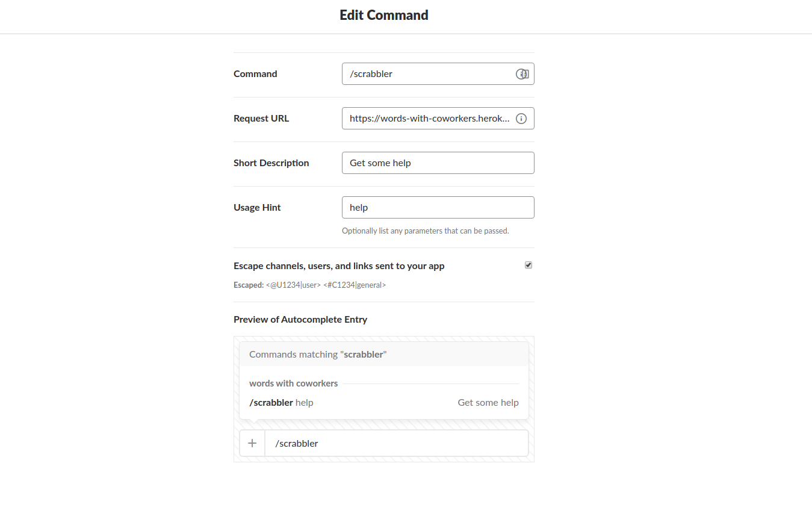The height and width of the screenshot is (531, 812).
Task: Click the escaped example '<@U1234|user>' text
Action: 293,285
